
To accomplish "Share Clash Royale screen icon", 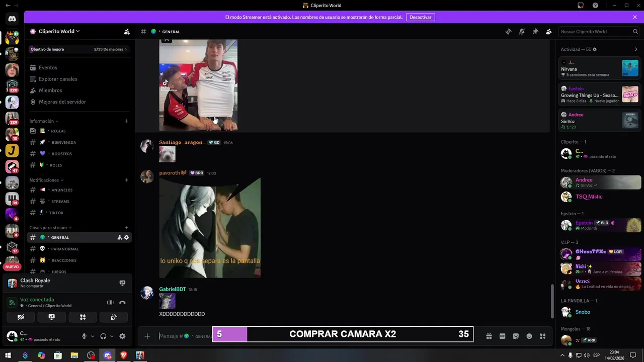I will click(x=122, y=283).
